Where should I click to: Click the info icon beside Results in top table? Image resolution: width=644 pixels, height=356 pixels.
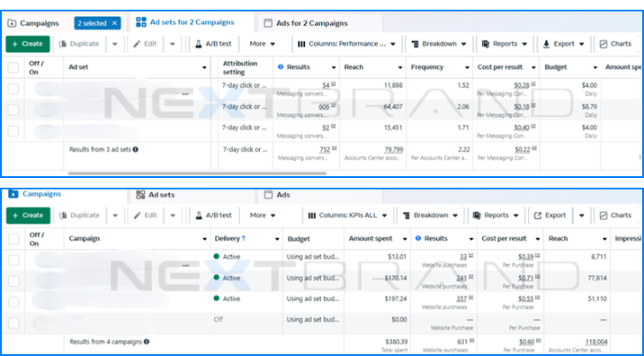(280, 66)
